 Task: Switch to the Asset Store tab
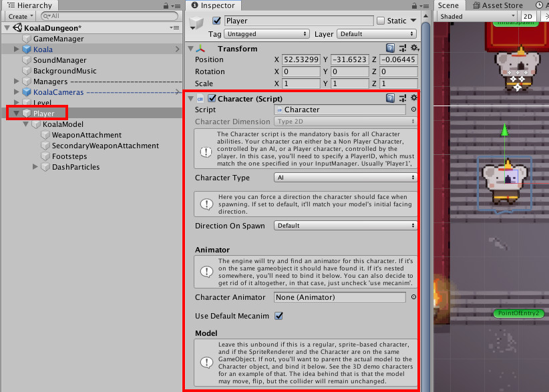coord(498,5)
